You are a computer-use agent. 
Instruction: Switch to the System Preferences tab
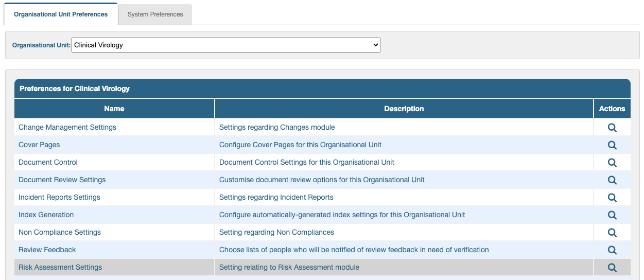pyautogui.click(x=155, y=14)
